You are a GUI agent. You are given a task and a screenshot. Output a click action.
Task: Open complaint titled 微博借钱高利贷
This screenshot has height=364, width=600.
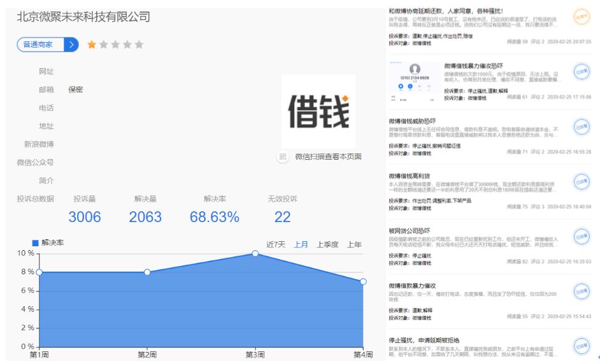(410, 176)
